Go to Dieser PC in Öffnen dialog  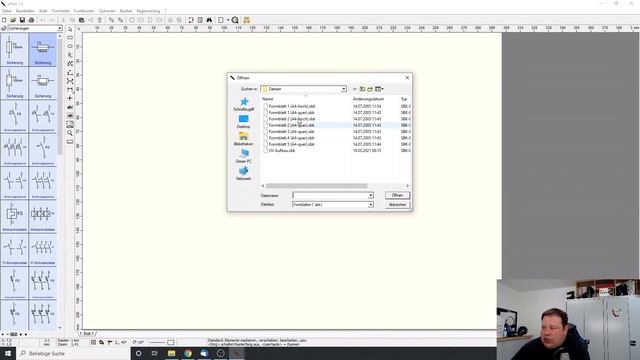click(x=244, y=156)
